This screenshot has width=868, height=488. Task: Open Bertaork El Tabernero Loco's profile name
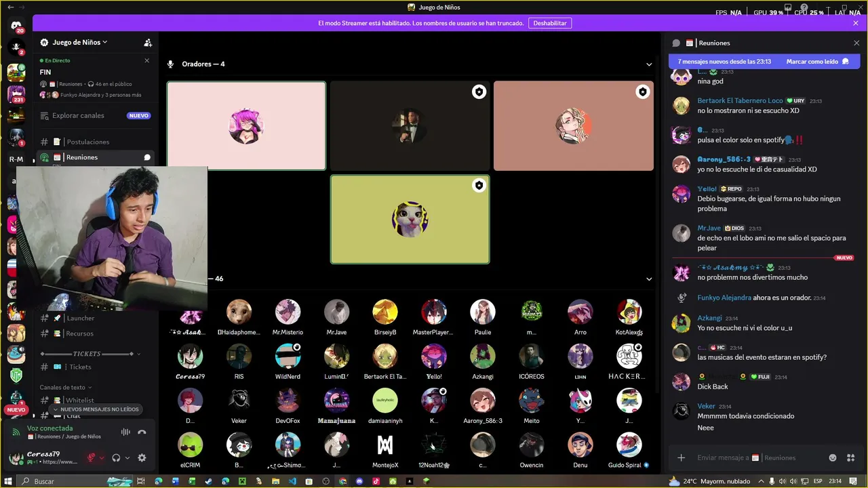click(740, 100)
